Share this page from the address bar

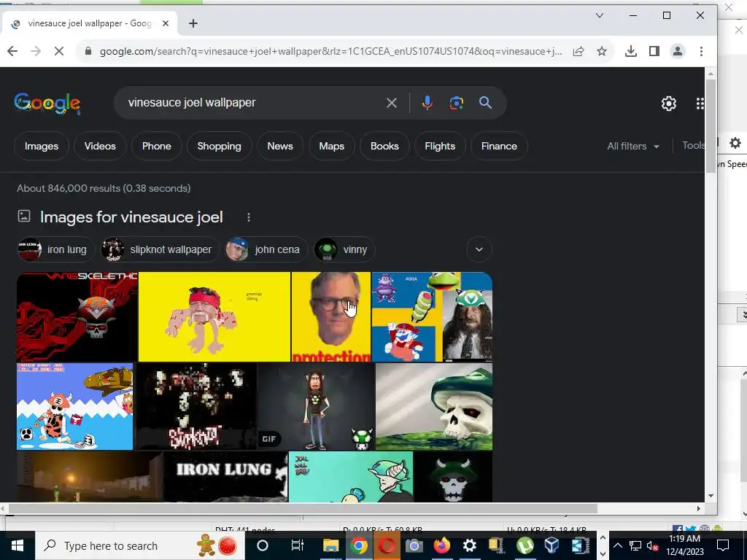[x=578, y=51]
